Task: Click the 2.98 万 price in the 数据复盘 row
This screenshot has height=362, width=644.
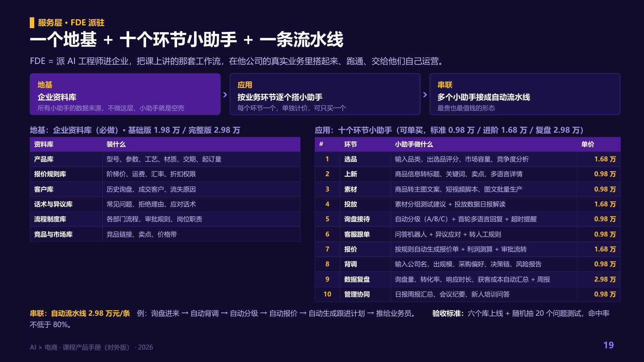Action: click(605, 279)
